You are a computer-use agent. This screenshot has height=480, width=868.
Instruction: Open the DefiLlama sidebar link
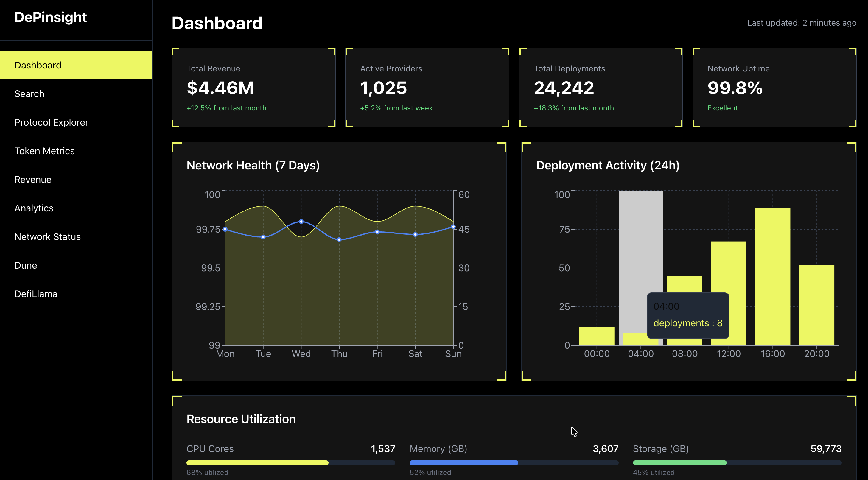coord(36,294)
